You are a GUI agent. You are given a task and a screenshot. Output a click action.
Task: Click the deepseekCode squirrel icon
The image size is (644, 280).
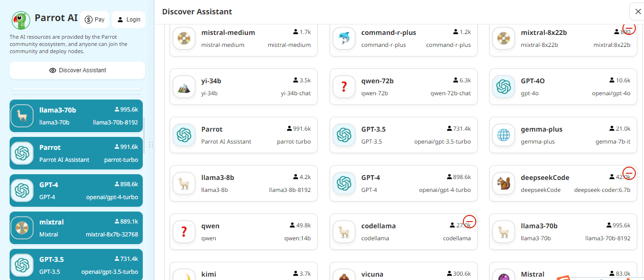tap(504, 184)
